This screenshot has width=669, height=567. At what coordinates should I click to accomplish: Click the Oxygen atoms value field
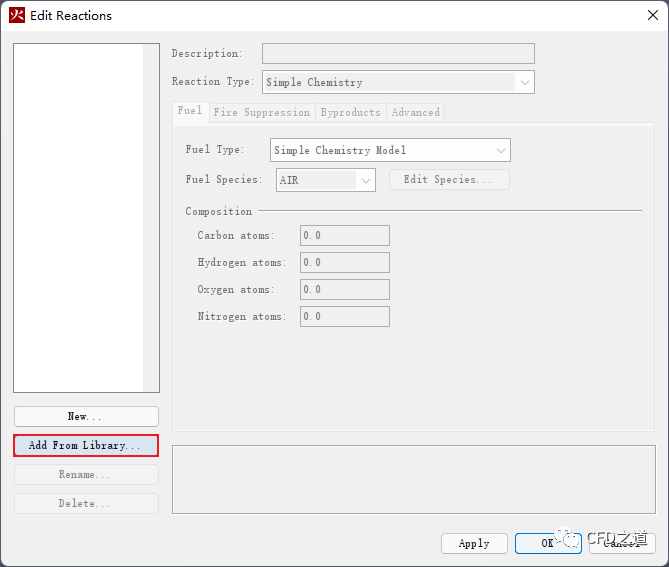click(345, 290)
